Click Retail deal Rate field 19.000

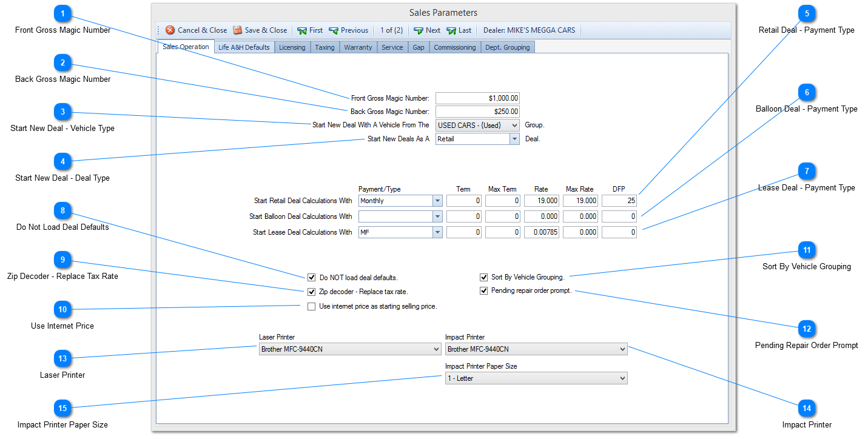542,201
